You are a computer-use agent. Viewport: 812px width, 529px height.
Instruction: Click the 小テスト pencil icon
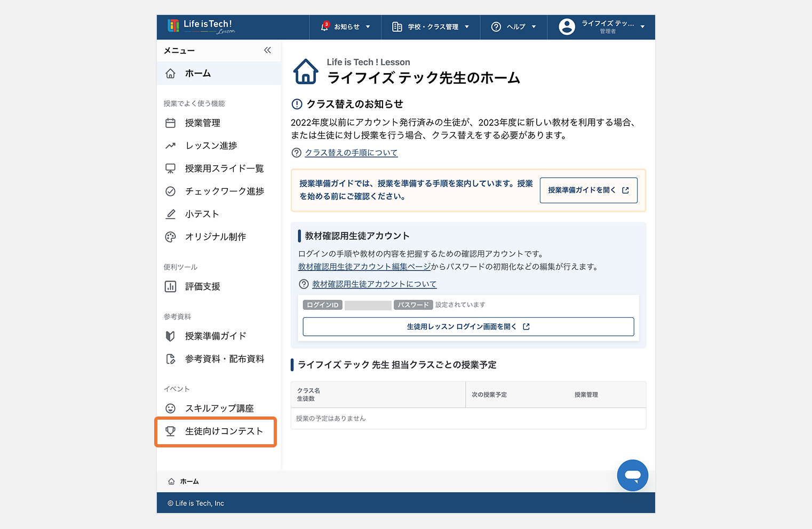(x=171, y=214)
